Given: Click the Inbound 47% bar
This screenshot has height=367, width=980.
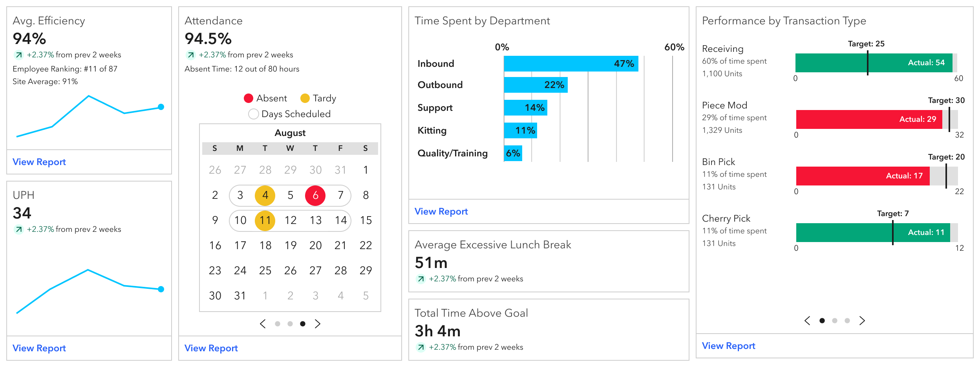Looking at the screenshot, I should pos(571,64).
